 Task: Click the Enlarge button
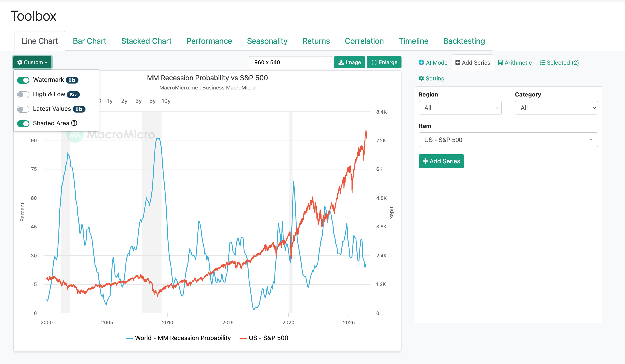click(x=384, y=62)
